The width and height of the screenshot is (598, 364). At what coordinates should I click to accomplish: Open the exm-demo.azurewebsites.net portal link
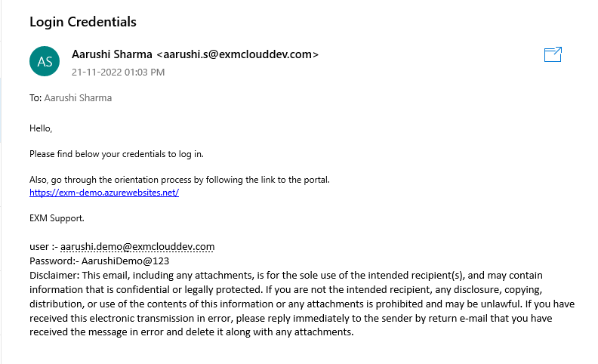click(104, 193)
